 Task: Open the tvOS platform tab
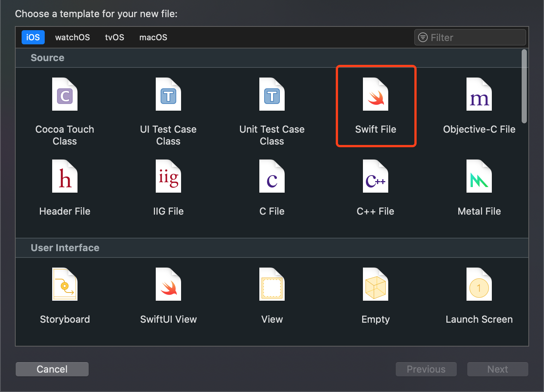(115, 37)
